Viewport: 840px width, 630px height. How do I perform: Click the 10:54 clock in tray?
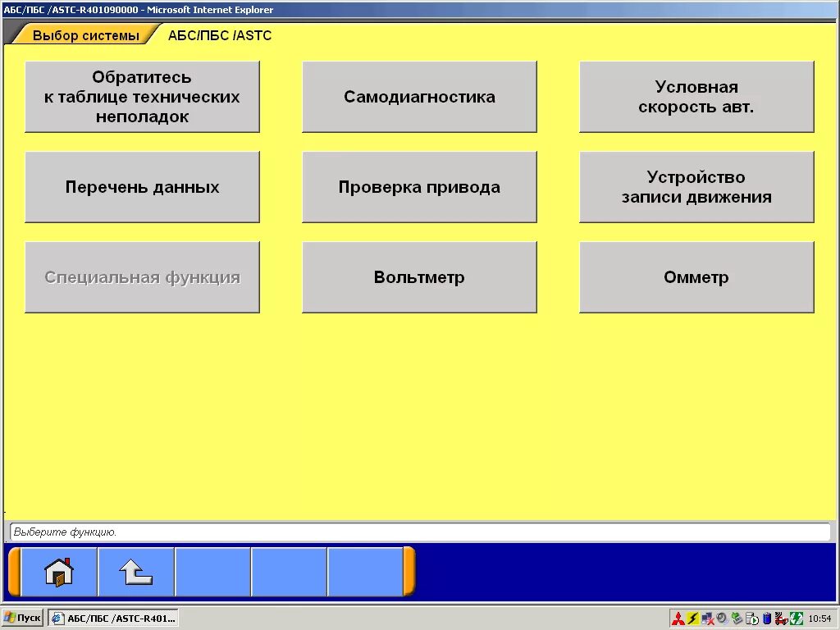[x=819, y=619]
